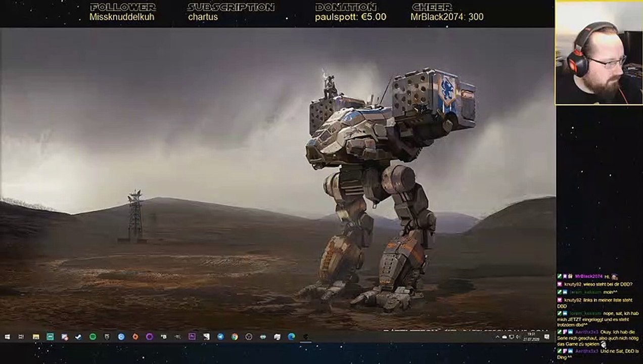This screenshot has height=364, width=643.
Task: Open the blue circular app beside the orange one
Action: (x=121, y=337)
